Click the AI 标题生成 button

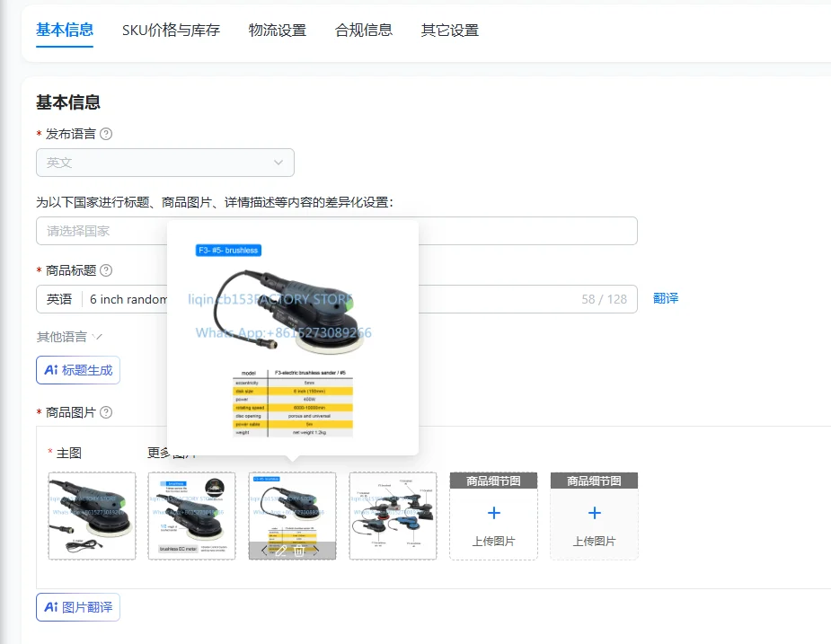click(78, 370)
